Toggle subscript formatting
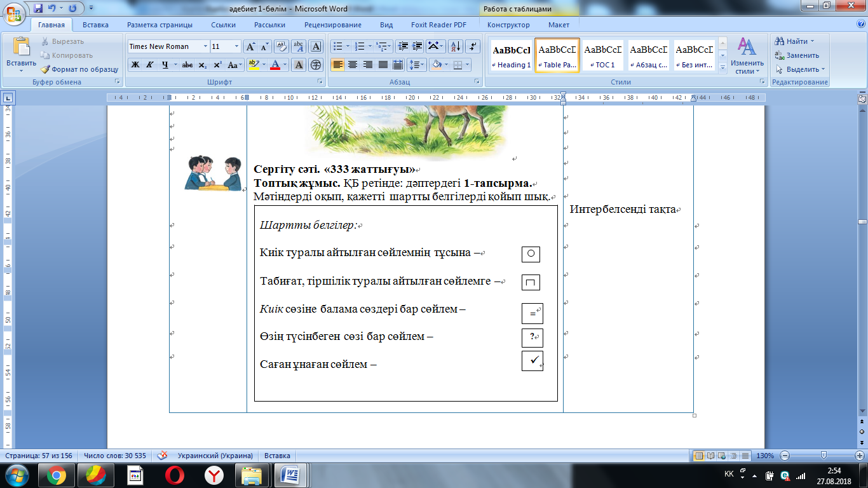This screenshot has width=868, height=488. [203, 65]
